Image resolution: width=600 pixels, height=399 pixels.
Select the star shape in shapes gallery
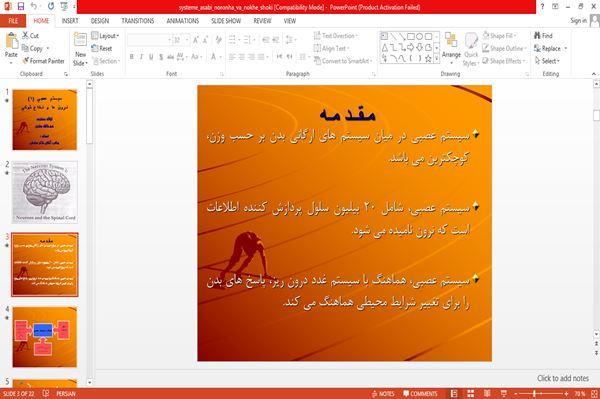coord(428,59)
